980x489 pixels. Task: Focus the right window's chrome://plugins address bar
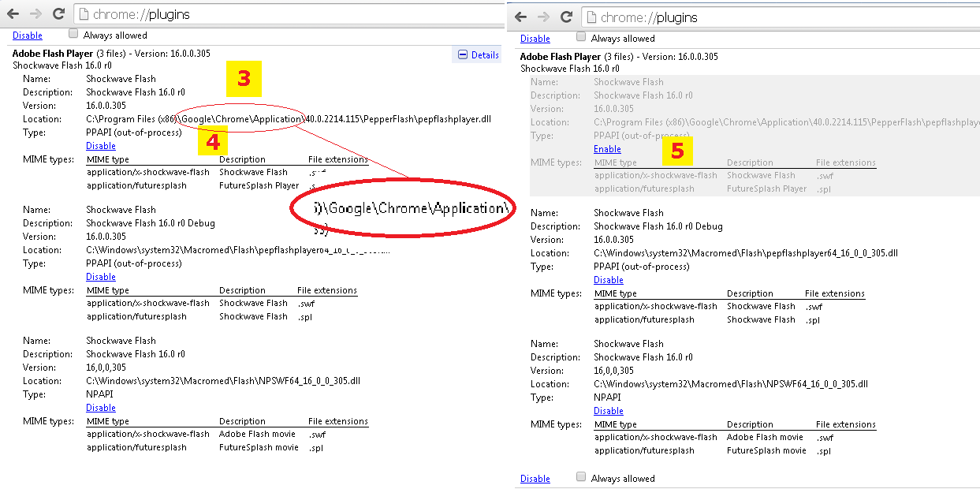[781, 17]
